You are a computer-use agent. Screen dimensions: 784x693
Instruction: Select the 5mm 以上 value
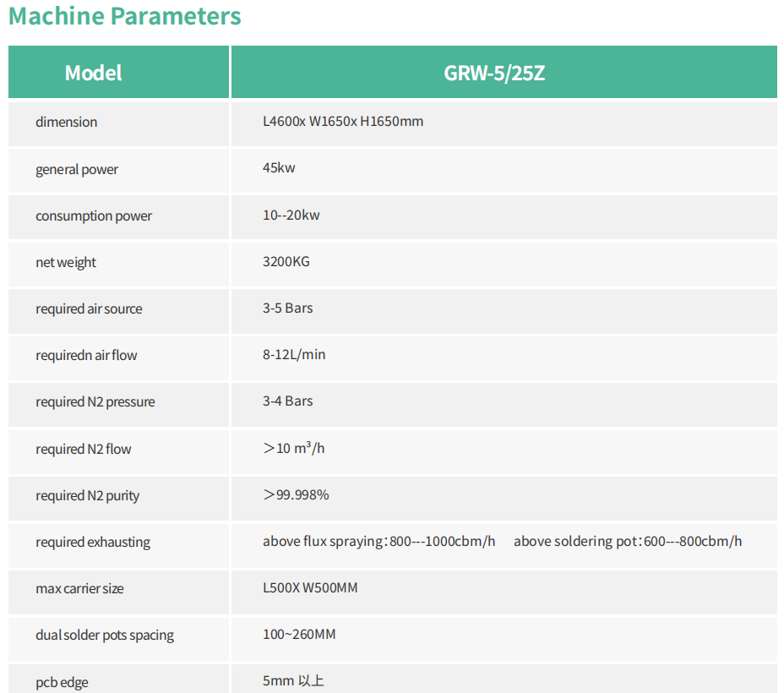tap(293, 680)
